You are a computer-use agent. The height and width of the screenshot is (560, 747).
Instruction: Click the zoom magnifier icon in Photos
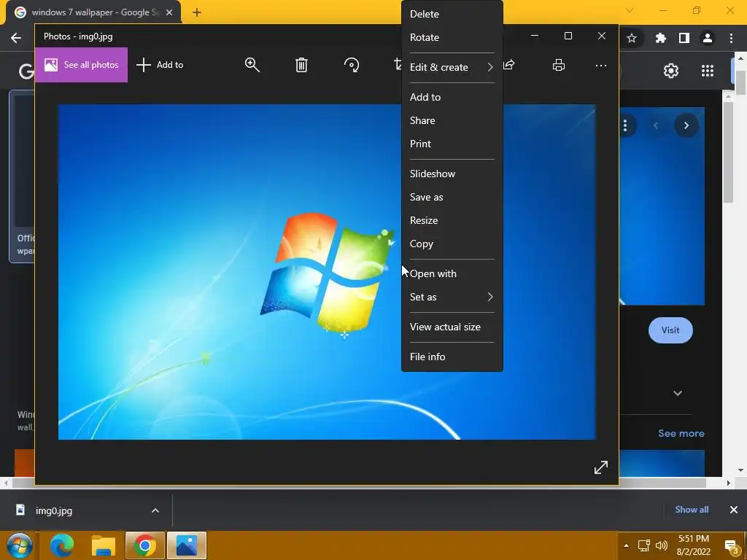click(x=252, y=65)
